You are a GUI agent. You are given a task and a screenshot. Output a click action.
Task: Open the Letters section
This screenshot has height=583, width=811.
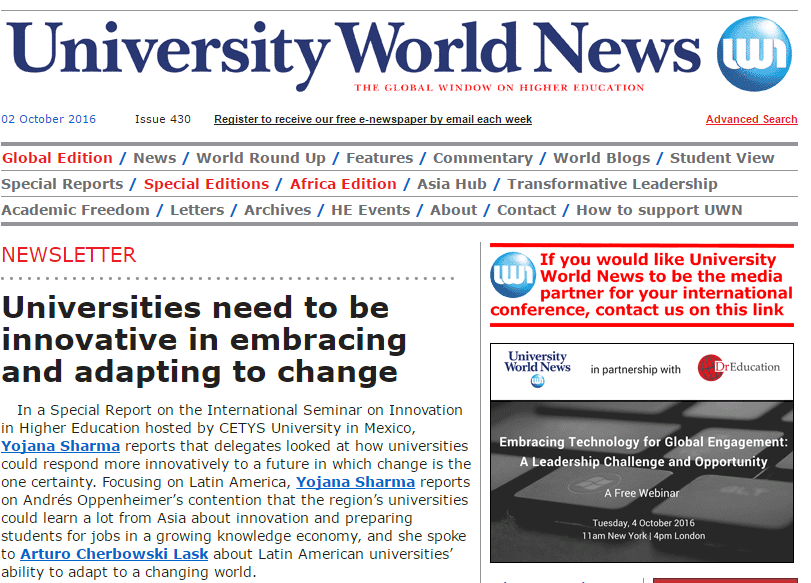click(197, 210)
